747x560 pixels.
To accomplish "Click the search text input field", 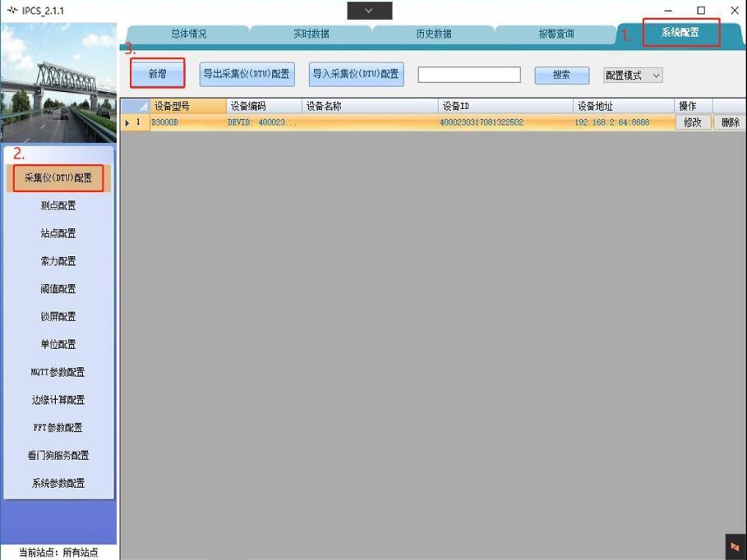I will coord(468,75).
